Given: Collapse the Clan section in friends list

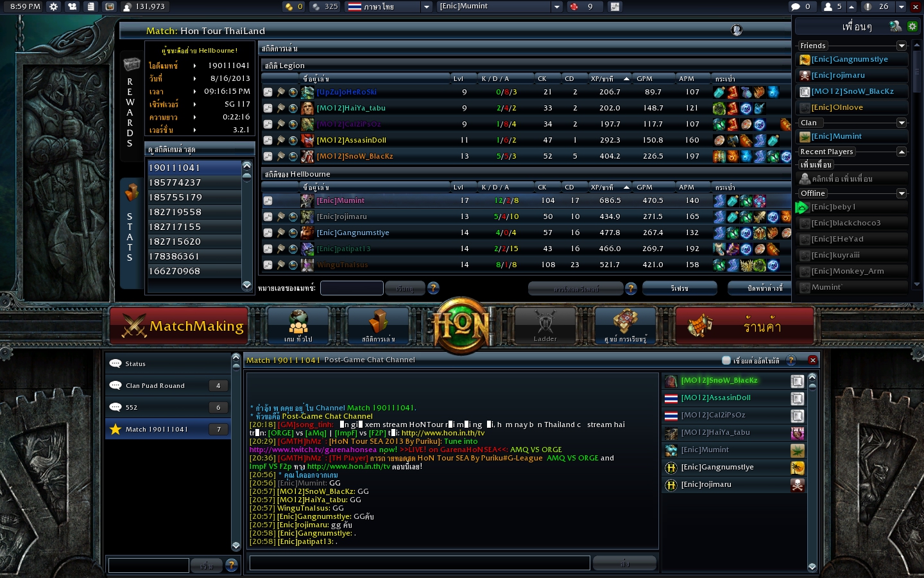Looking at the screenshot, I should 902,123.
